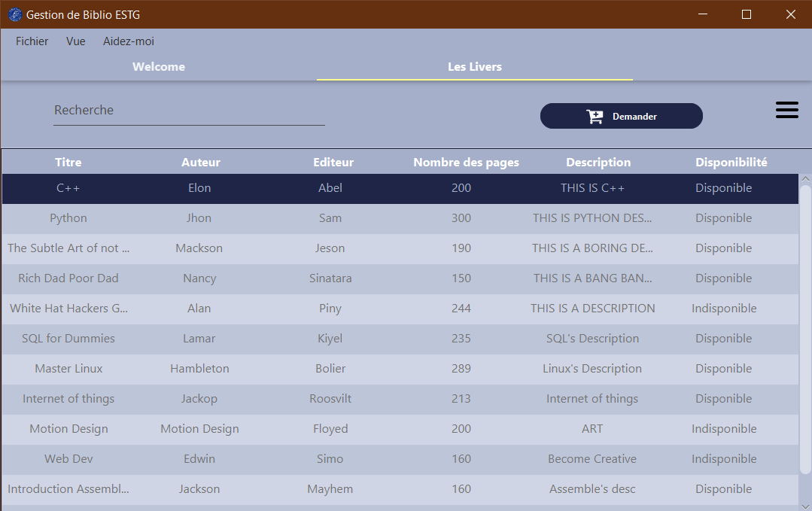Open the Vue menu
812x511 pixels.
[75, 41]
